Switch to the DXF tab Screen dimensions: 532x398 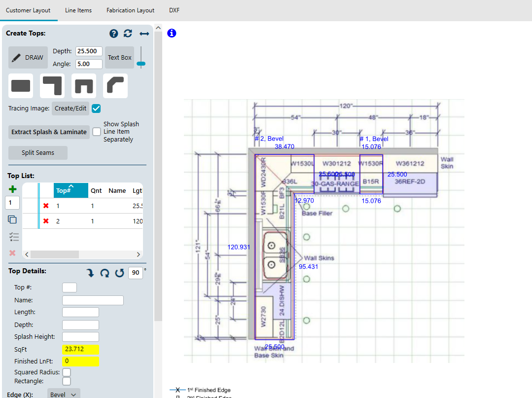pos(175,10)
